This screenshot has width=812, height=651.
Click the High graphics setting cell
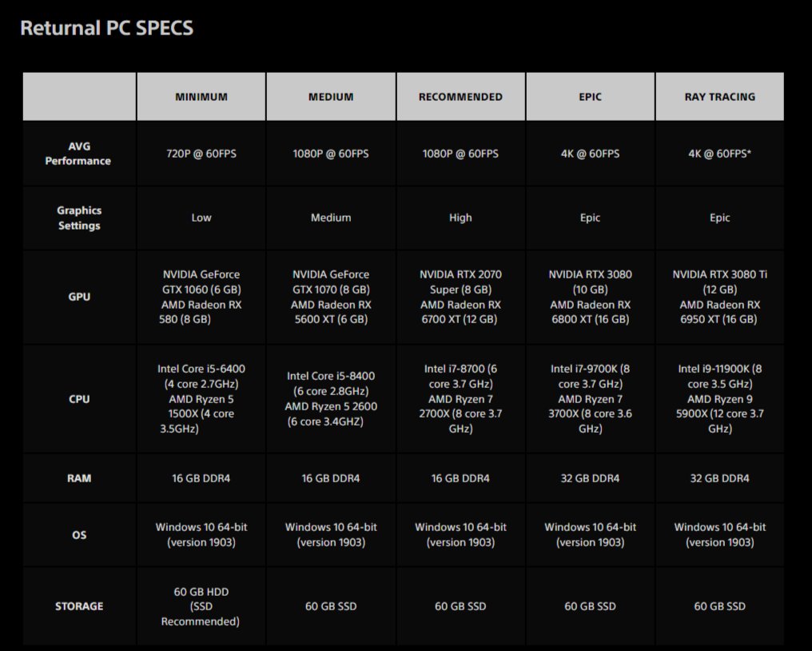coord(460,218)
